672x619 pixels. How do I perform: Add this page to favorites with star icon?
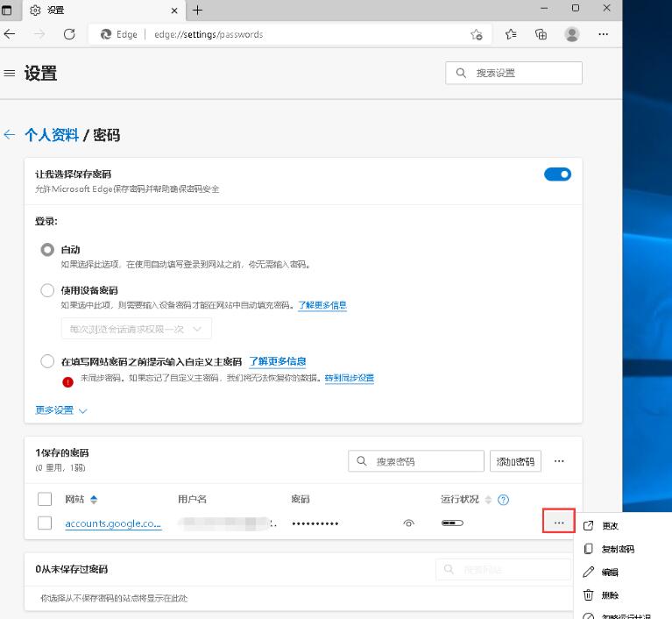[x=476, y=34]
